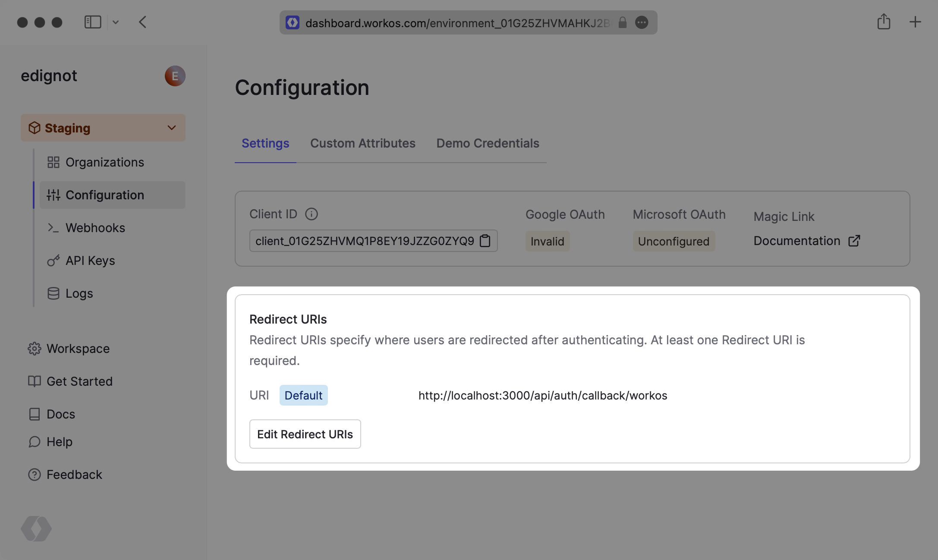Screen dimensions: 938x560
Task: Click the browser share icon
Action: coord(884,22)
